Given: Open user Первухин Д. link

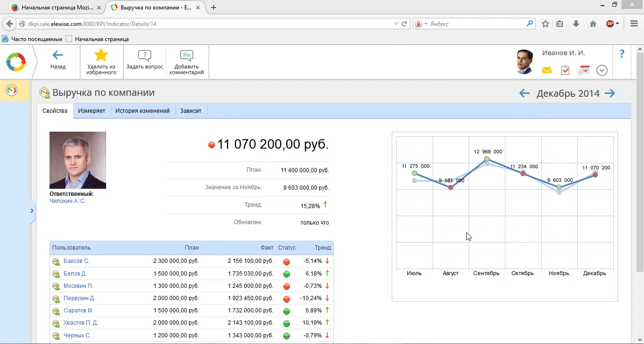Looking at the screenshot, I should (79, 298).
